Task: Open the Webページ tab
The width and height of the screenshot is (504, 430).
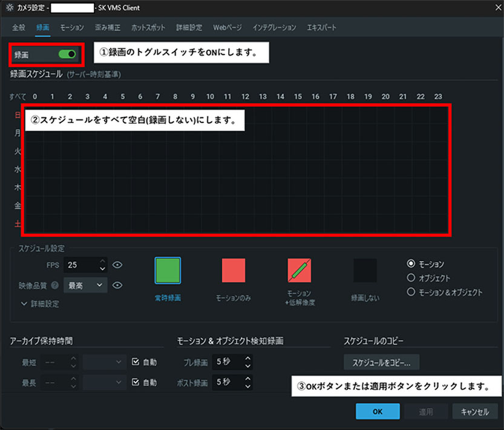Action: click(x=227, y=28)
